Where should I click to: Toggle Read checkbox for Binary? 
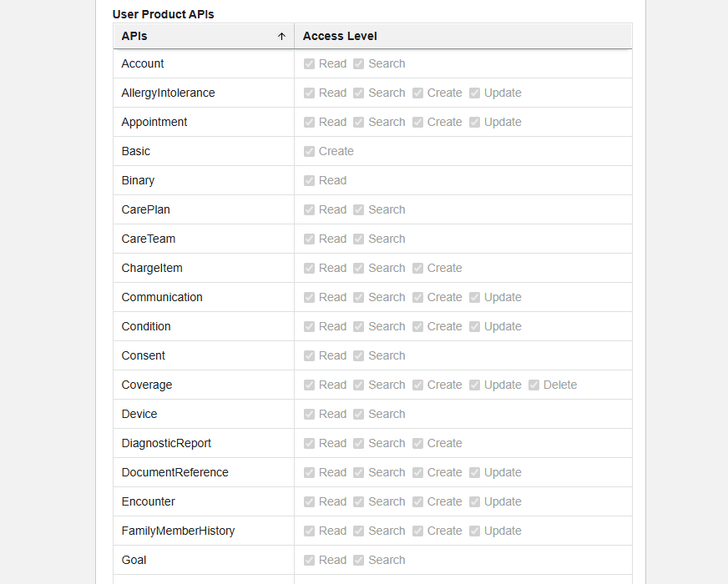click(310, 181)
